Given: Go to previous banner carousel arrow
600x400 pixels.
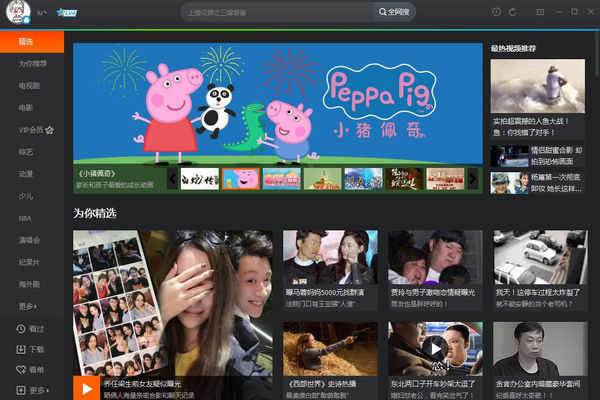Looking at the screenshot, I should [173, 179].
